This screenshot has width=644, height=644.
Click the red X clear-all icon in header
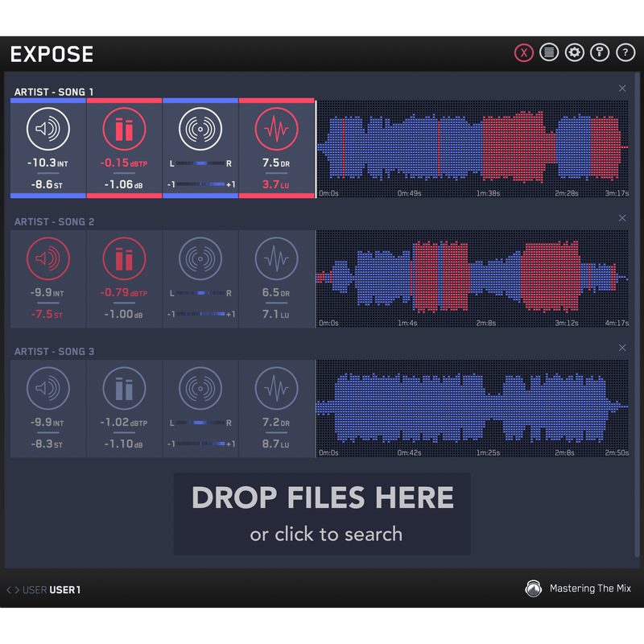pyautogui.click(x=524, y=53)
